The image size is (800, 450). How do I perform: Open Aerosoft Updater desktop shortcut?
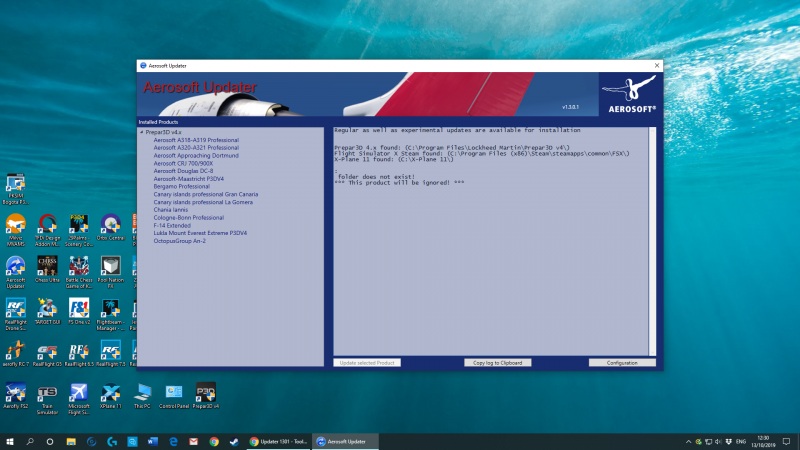15,272
